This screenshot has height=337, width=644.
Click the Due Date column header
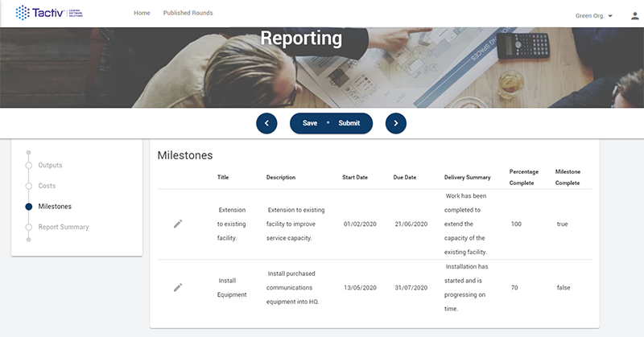pos(405,177)
